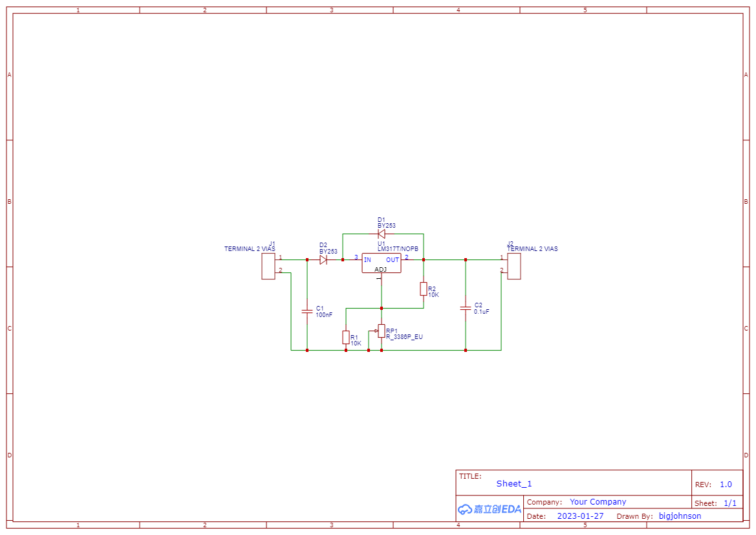Click the Sheet_1 title text
The image size is (756, 535).
[x=514, y=483]
